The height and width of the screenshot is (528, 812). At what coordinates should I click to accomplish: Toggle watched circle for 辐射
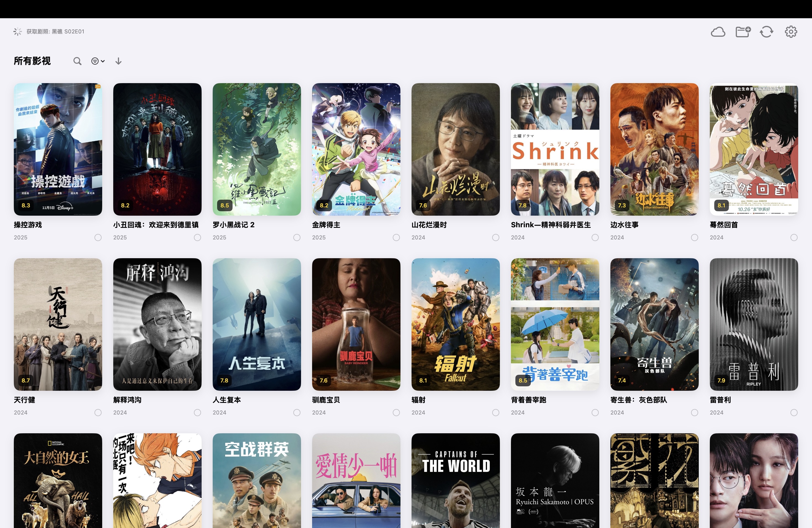496,413
